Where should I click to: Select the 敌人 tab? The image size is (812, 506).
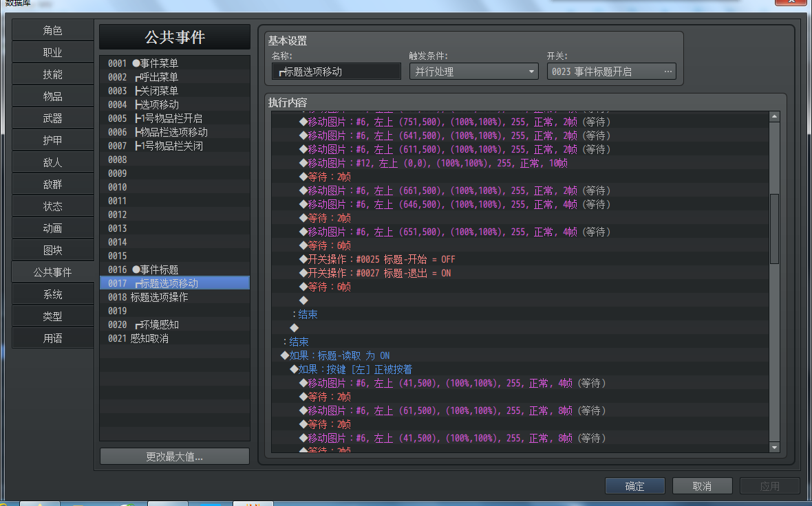(53, 162)
